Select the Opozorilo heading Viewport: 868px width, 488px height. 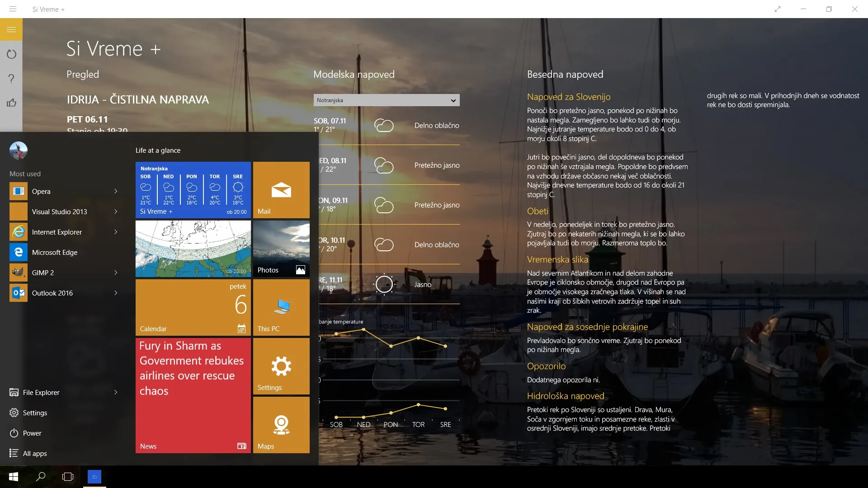[546, 366]
